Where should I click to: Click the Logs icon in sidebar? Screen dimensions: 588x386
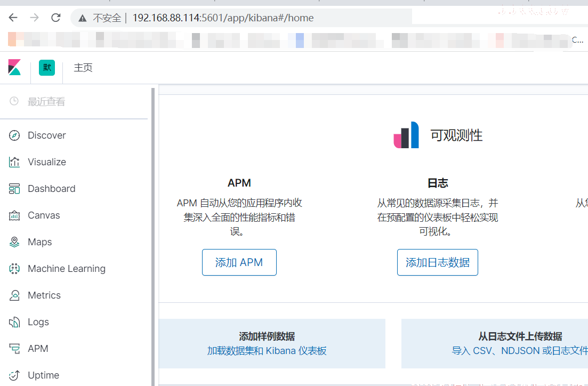[x=14, y=322]
